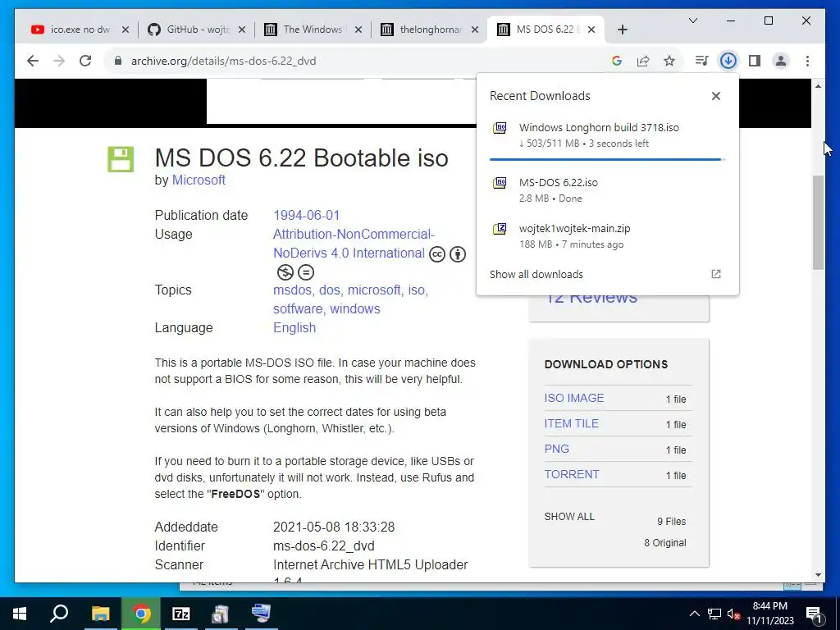Click ISO icon for MS-DOS 6.22.iso
This screenshot has height=630, width=840.
[x=500, y=183]
